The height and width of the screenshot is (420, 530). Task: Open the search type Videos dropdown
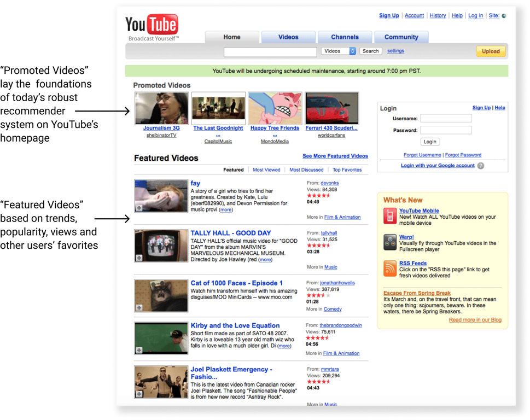339,51
